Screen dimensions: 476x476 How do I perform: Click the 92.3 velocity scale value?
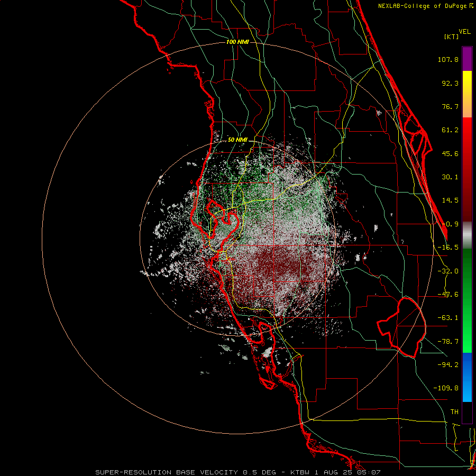coord(450,83)
